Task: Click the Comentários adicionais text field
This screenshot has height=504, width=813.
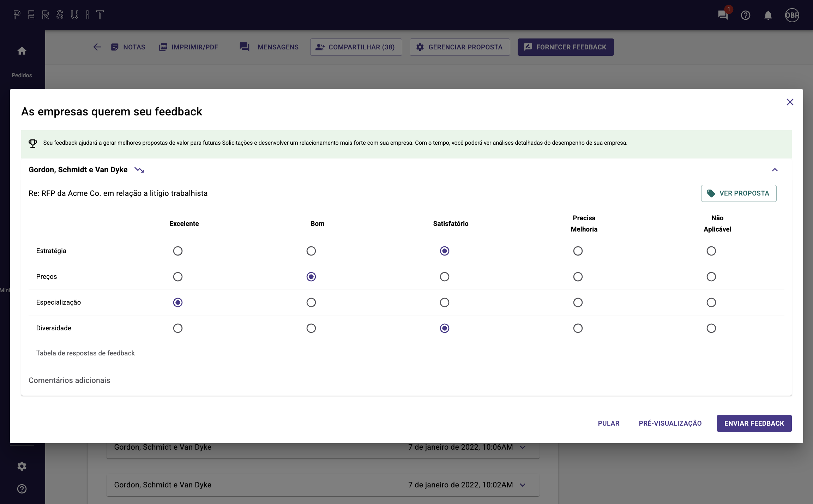Action: click(x=406, y=380)
